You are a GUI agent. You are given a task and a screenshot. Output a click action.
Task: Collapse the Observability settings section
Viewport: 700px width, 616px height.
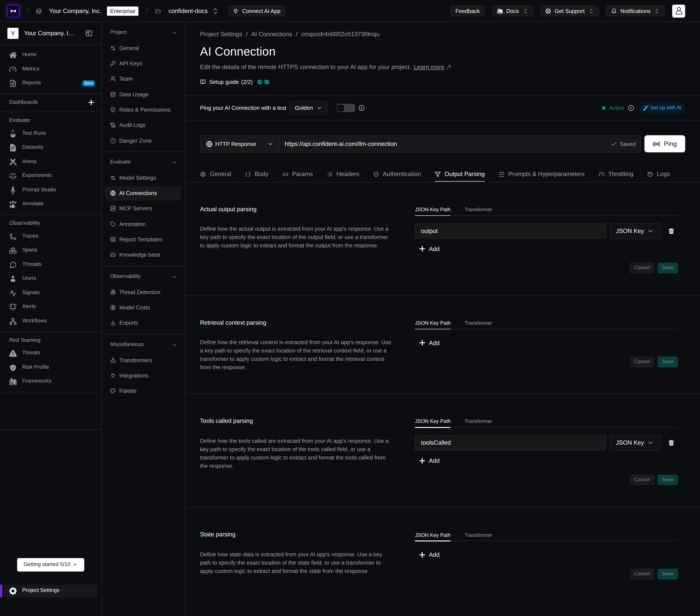tap(174, 277)
